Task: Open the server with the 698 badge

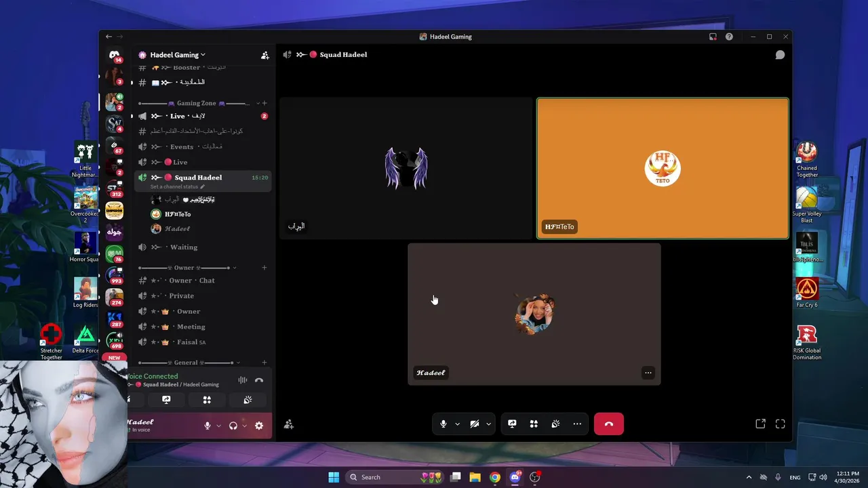Action: [114, 340]
